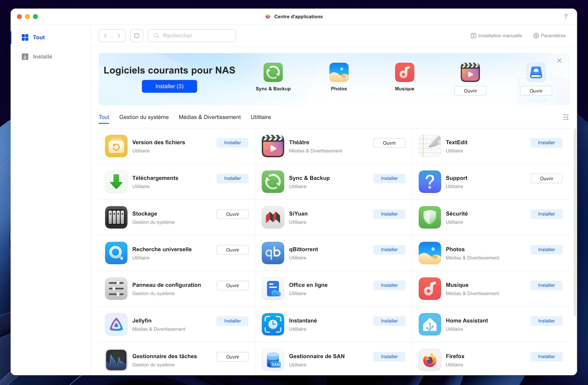Click the SiYuan app icon
This screenshot has width=588, height=385.
tap(273, 217)
